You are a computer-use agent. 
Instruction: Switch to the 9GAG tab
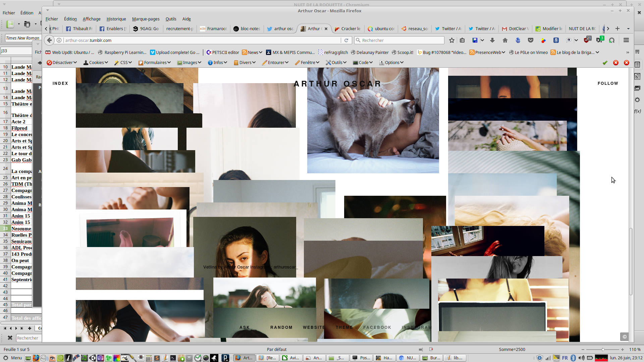(146, 29)
